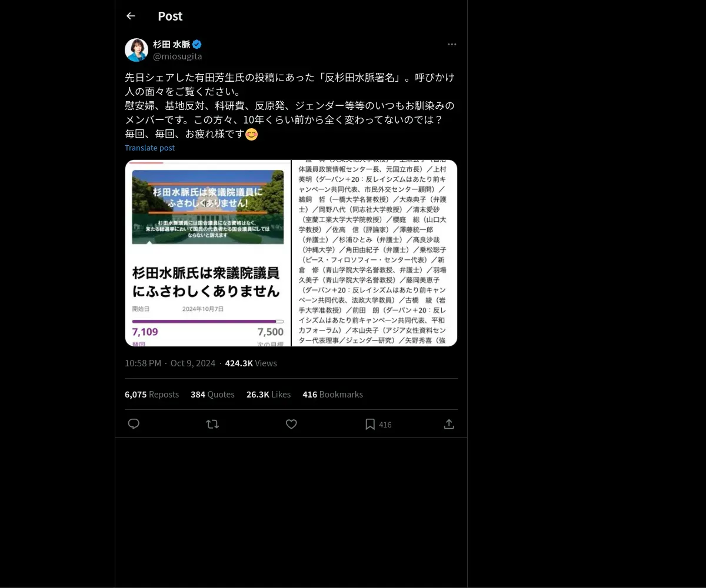The image size is (706, 588).
Task: Share the post via upload icon
Action: pyautogui.click(x=449, y=424)
